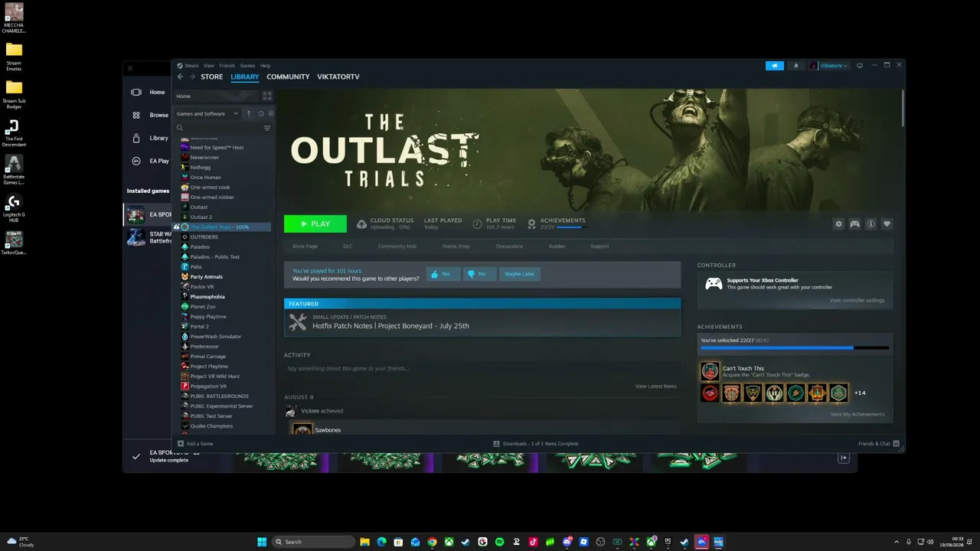Screen dimensions: 980x551
Task: Click View My Achievements link
Action: [857, 414]
